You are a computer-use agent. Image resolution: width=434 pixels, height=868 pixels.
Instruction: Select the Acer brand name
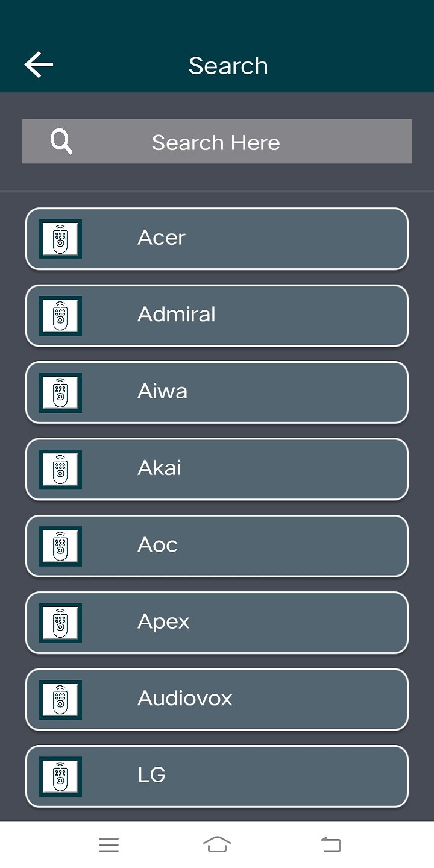162,237
